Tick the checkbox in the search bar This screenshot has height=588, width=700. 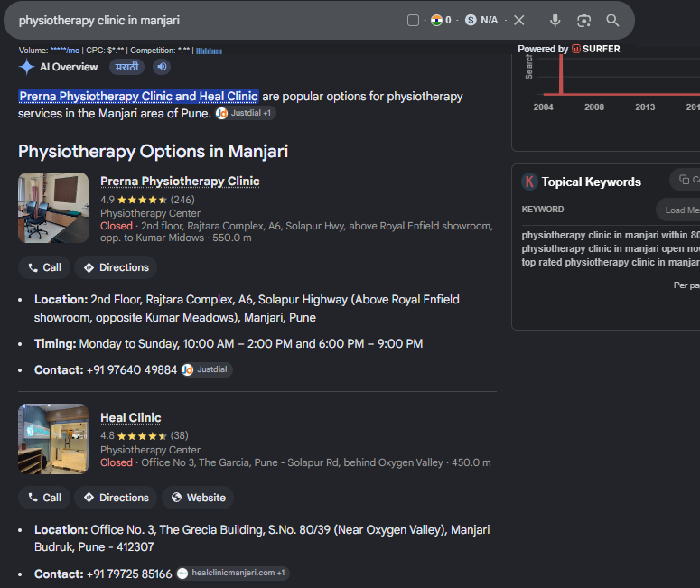click(x=413, y=21)
